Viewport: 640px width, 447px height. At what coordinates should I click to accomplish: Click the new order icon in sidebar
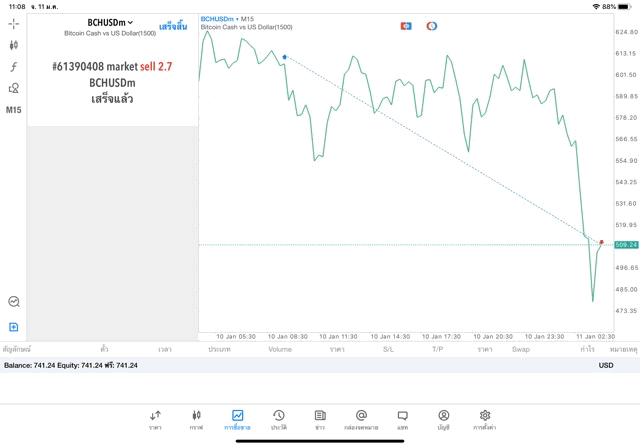(x=14, y=327)
